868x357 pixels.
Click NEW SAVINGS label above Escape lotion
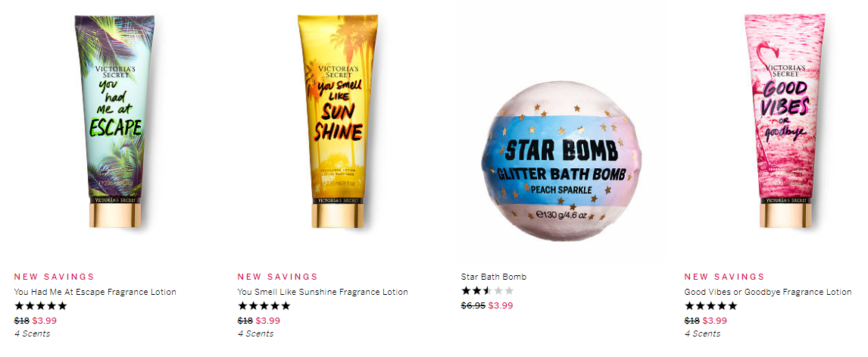pyautogui.click(x=55, y=277)
